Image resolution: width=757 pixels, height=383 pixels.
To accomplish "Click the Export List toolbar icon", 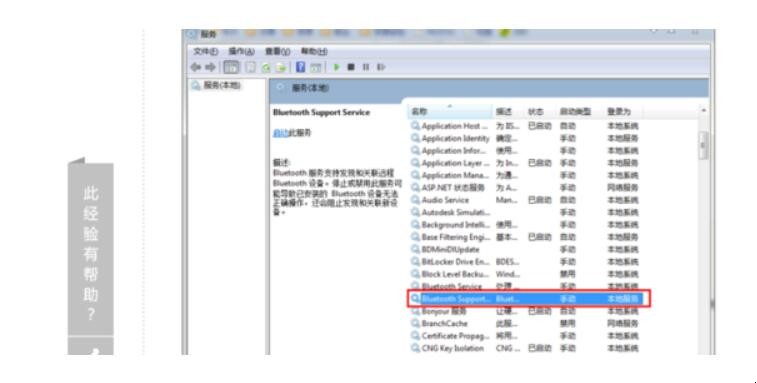I will click(x=281, y=68).
